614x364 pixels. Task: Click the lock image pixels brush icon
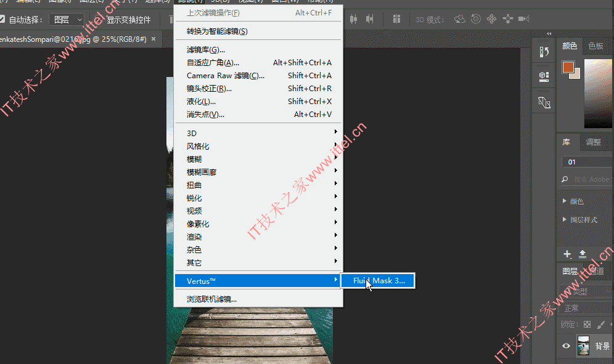tap(601, 325)
